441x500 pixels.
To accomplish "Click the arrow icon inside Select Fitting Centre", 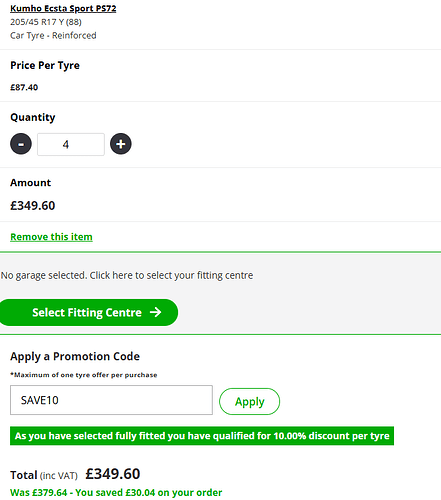I will (156, 312).
